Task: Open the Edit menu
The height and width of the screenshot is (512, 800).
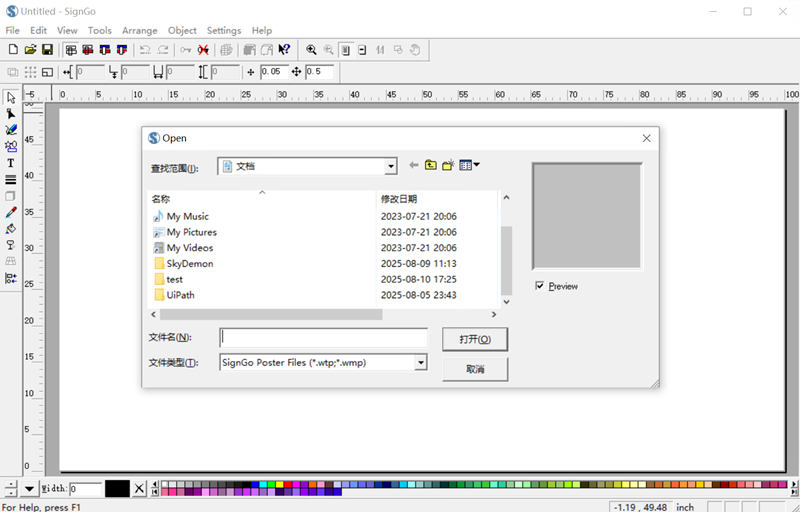Action: [x=38, y=31]
